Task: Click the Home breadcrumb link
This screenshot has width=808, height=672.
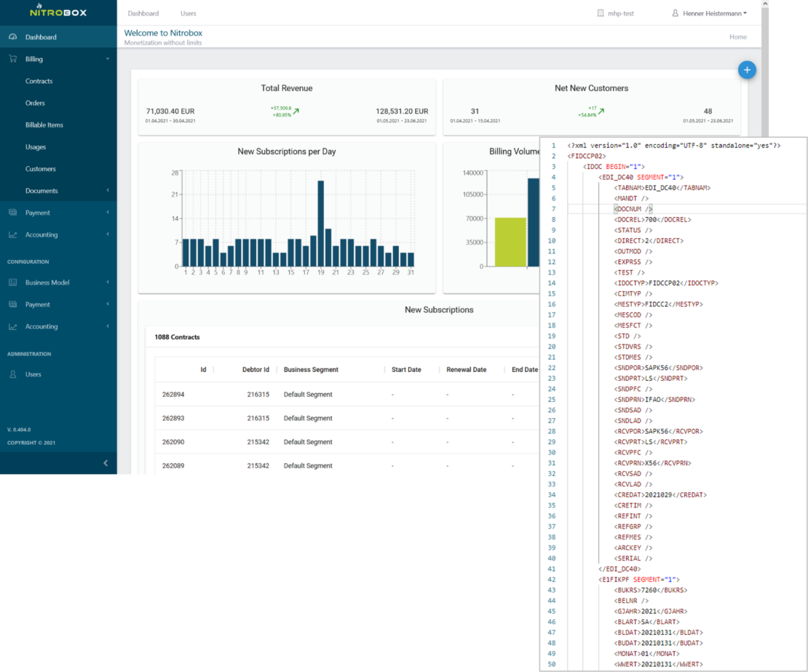Action: 738,36
